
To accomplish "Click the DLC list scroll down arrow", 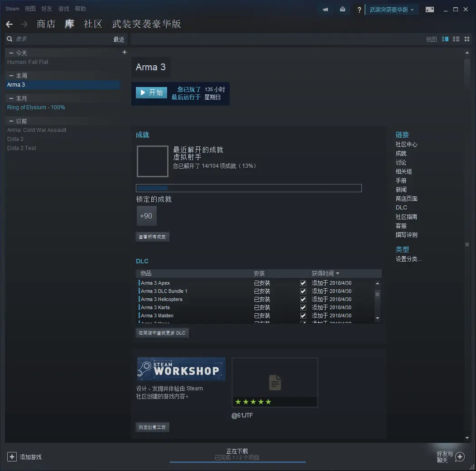I will click(377, 318).
